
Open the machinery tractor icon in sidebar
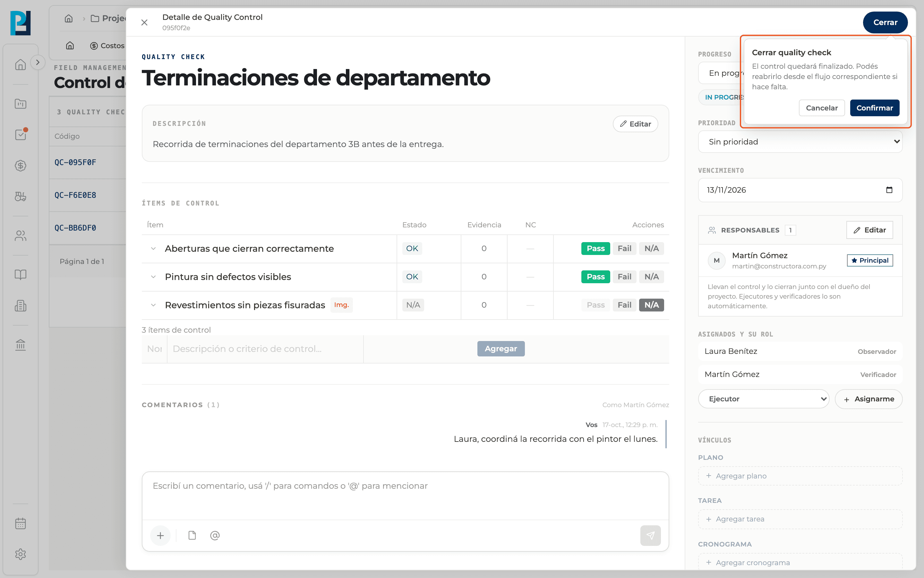[21, 197]
